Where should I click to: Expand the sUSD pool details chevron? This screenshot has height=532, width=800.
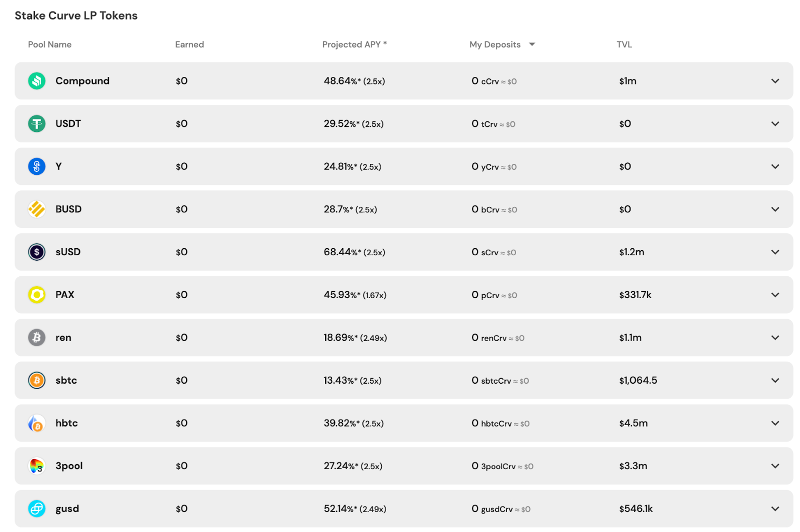point(775,252)
